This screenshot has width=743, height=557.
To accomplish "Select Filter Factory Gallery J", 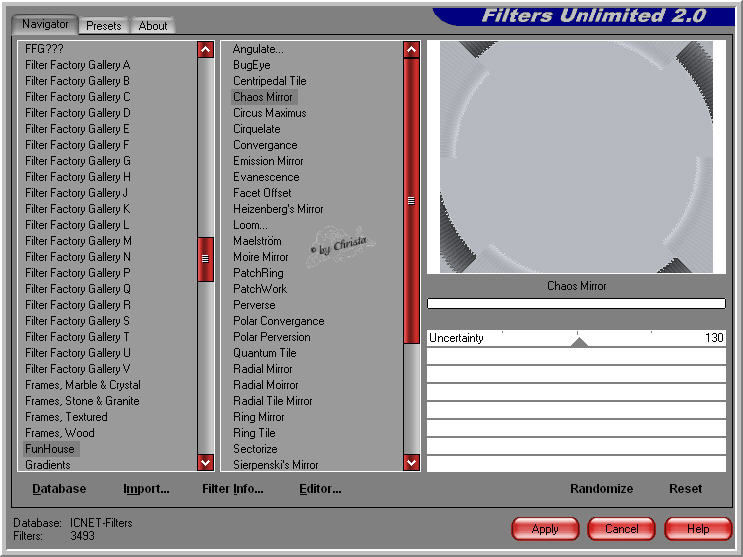I will tap(77, 193).
